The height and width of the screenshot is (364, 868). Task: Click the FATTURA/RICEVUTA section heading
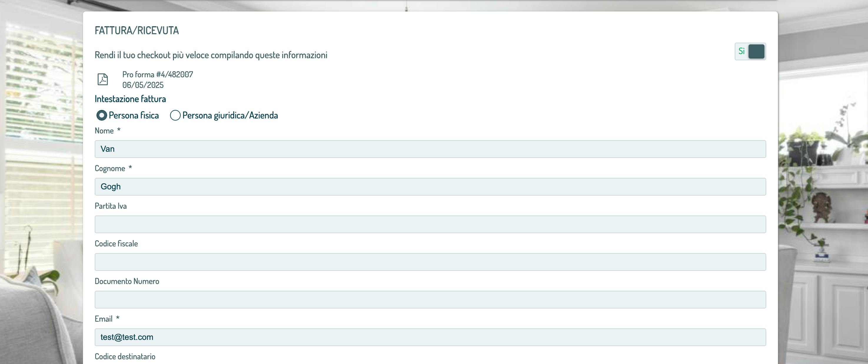coord(137,31)
